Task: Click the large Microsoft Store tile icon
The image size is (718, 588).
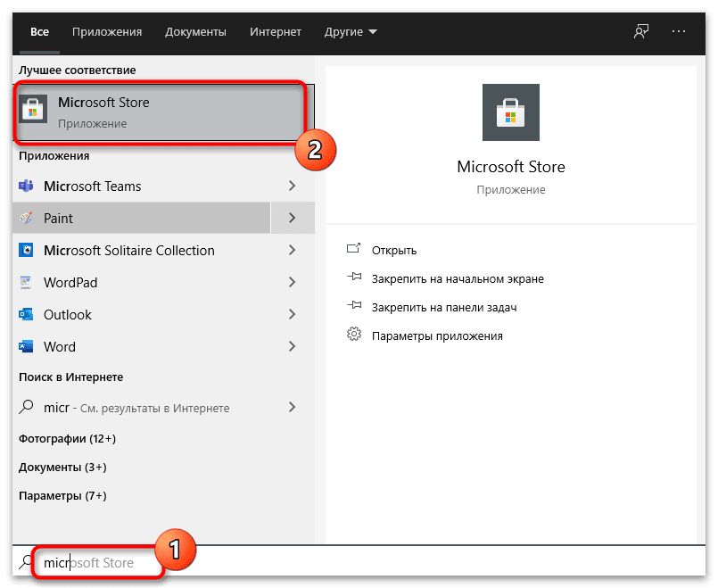Action: 510,112
